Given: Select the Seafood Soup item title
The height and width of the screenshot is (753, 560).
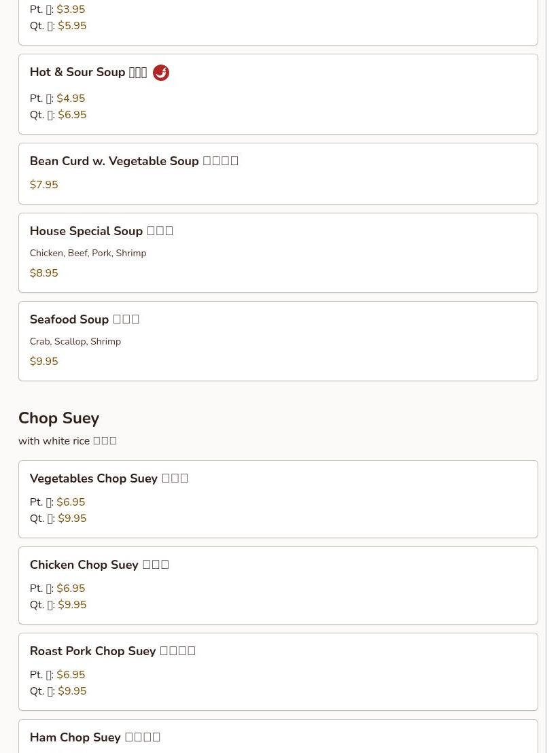Looking at the screenshot, I should coord(84,319).
